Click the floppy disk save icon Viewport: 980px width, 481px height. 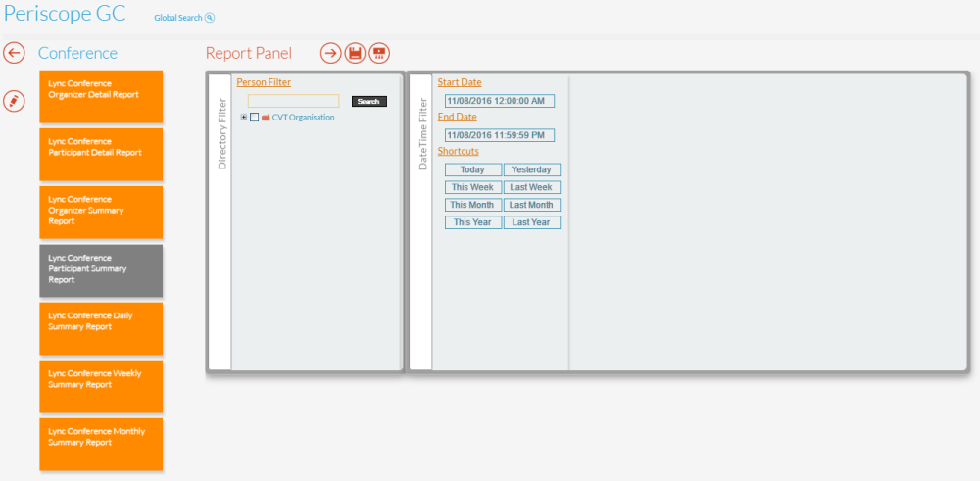[355, 53]
